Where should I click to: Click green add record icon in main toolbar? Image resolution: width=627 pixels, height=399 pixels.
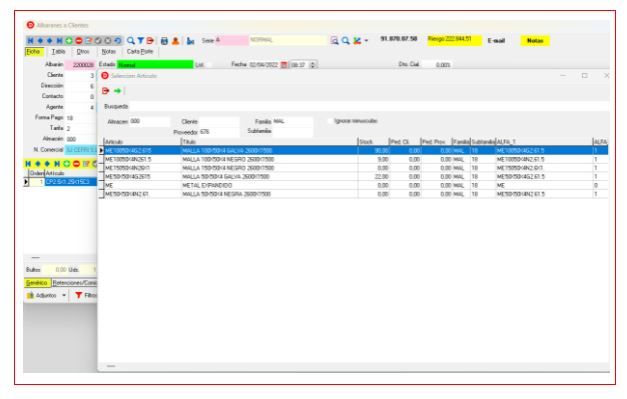(x=69, y=41)
